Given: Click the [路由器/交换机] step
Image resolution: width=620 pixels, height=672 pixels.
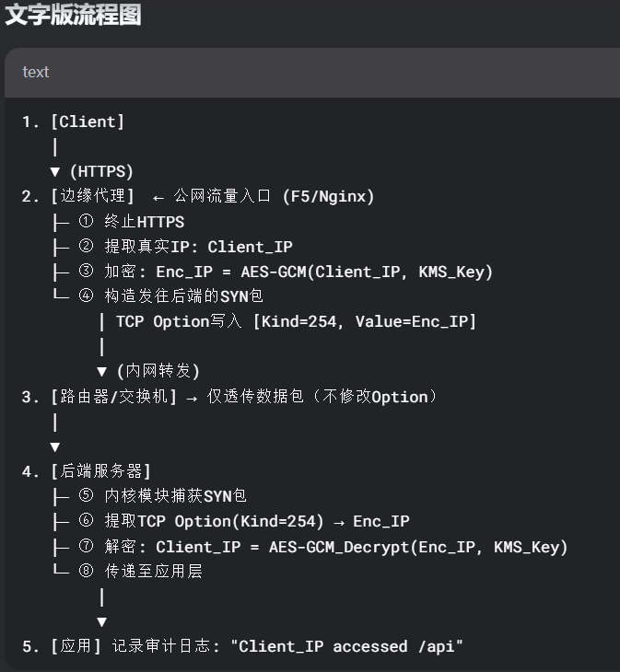Looking at the screenshot, I should click(113, 397).
